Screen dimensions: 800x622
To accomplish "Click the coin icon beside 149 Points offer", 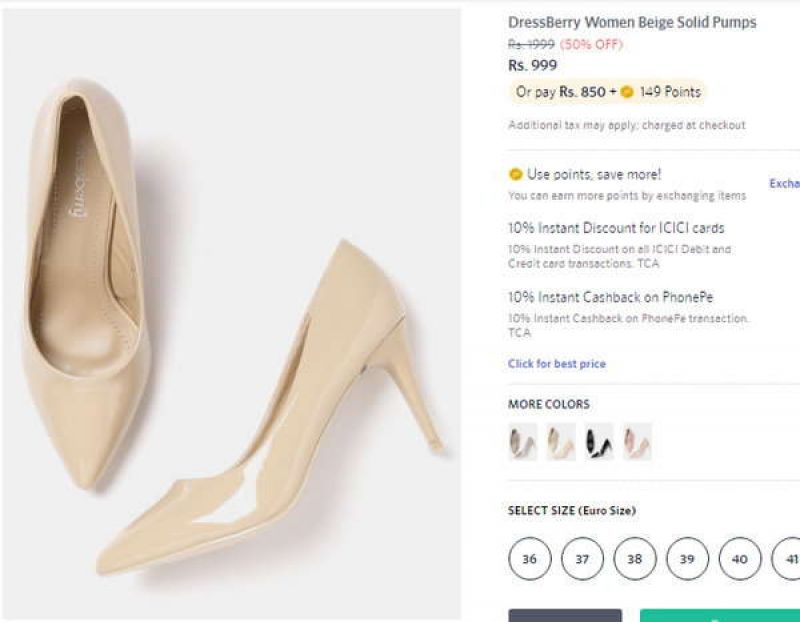I will [625, 92].
